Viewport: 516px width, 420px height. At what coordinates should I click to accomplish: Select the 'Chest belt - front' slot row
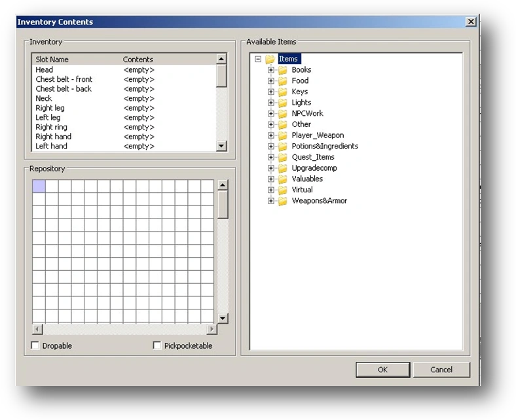[124, 79]
